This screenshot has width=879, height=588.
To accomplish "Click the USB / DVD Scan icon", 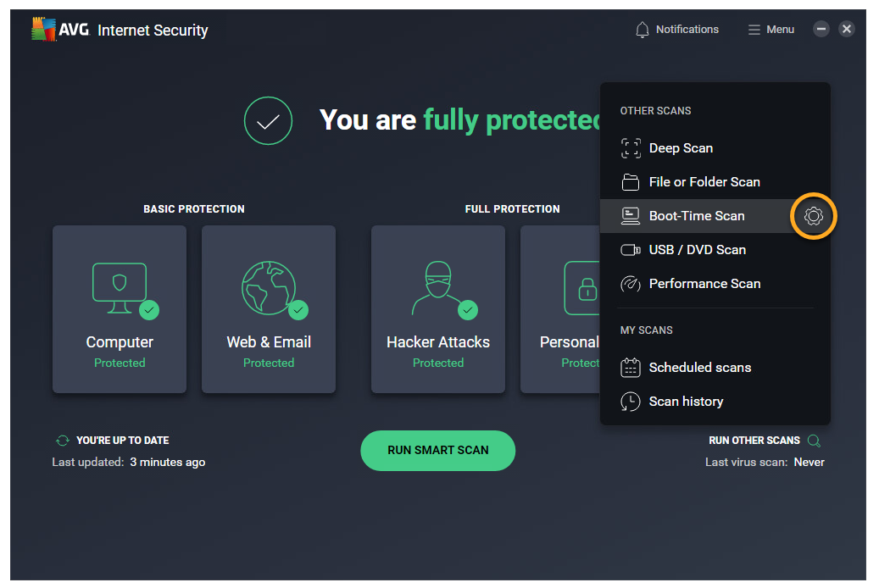I will point(630,250).
